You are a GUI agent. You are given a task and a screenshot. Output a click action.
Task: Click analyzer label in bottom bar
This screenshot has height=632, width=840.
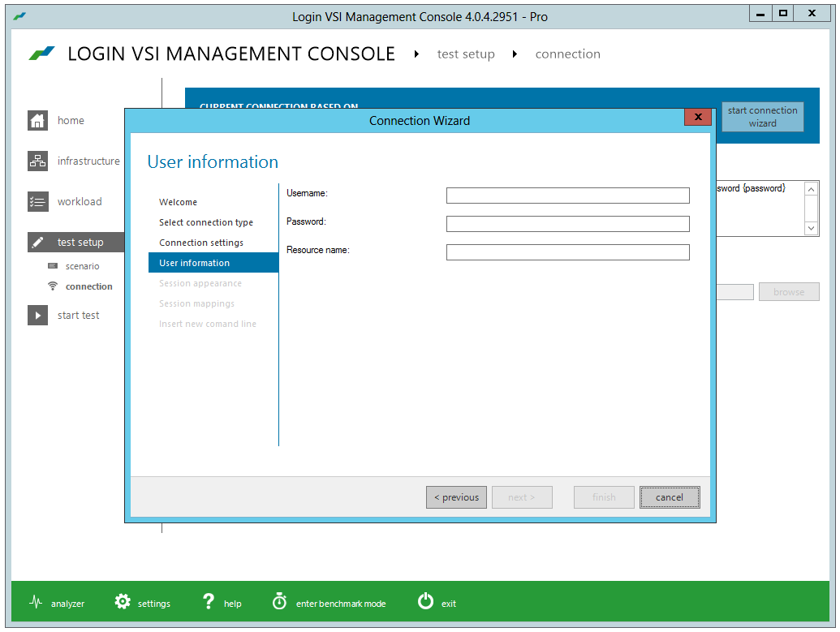tap(67, 604)
